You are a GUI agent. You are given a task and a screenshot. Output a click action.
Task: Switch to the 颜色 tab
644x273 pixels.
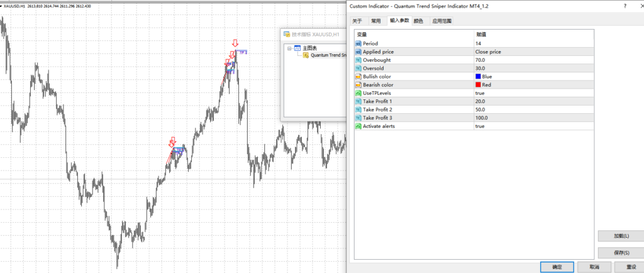click(418, 21)
